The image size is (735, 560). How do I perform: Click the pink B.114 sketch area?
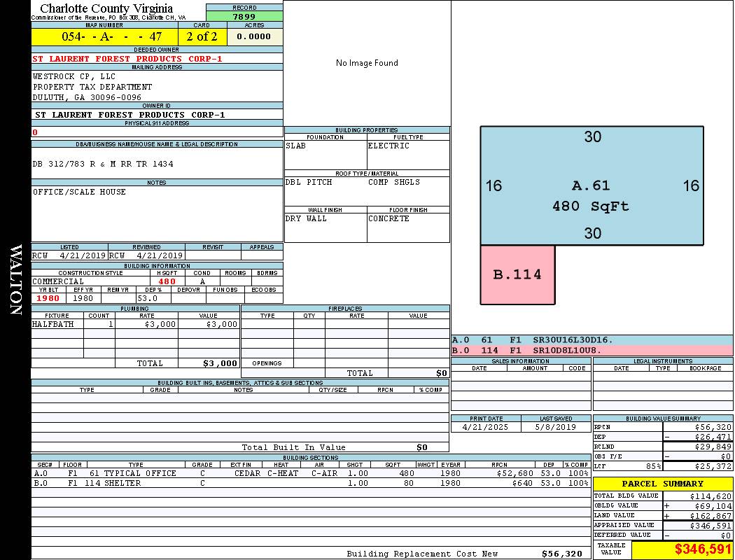[x=517, y=274]
